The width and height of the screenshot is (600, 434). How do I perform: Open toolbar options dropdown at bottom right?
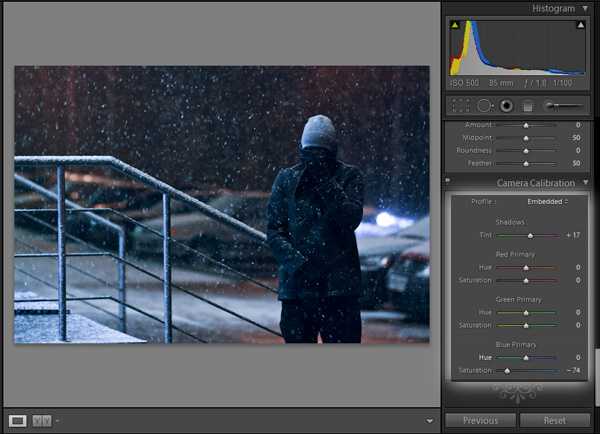click(430, 421)
